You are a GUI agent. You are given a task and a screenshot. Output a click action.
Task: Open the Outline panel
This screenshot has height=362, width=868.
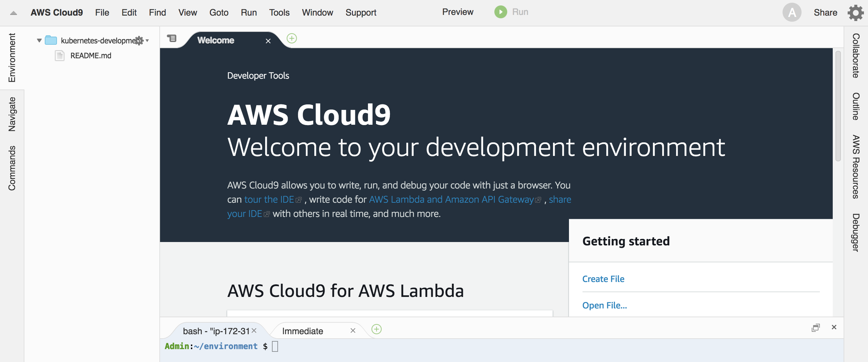[x=856, y=106]
